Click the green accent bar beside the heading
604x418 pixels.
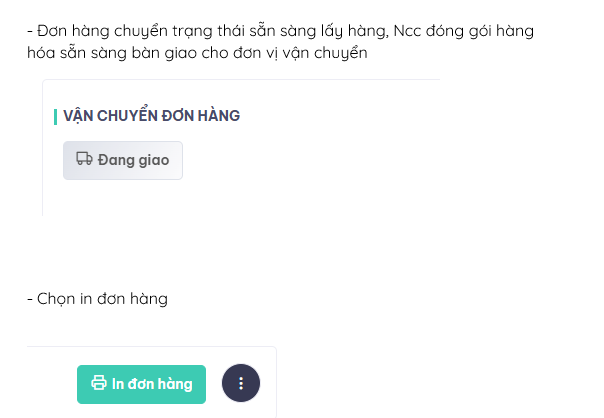coord(55,116)
